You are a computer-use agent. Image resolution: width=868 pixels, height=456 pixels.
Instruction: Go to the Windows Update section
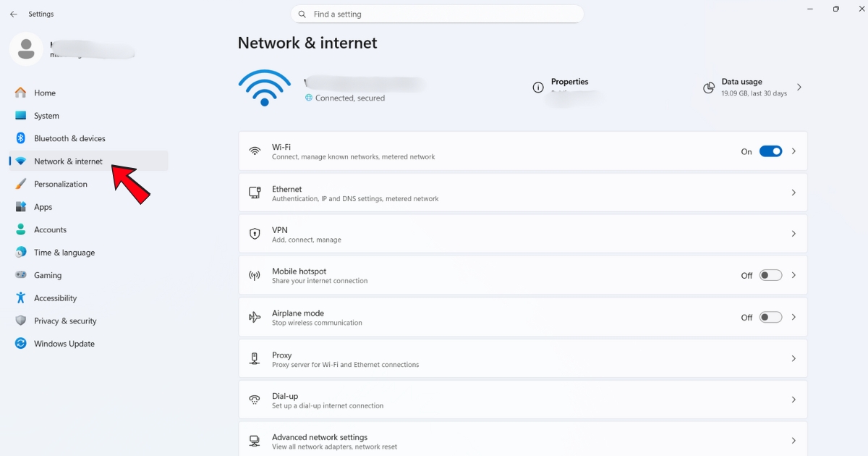coord(62,344)
